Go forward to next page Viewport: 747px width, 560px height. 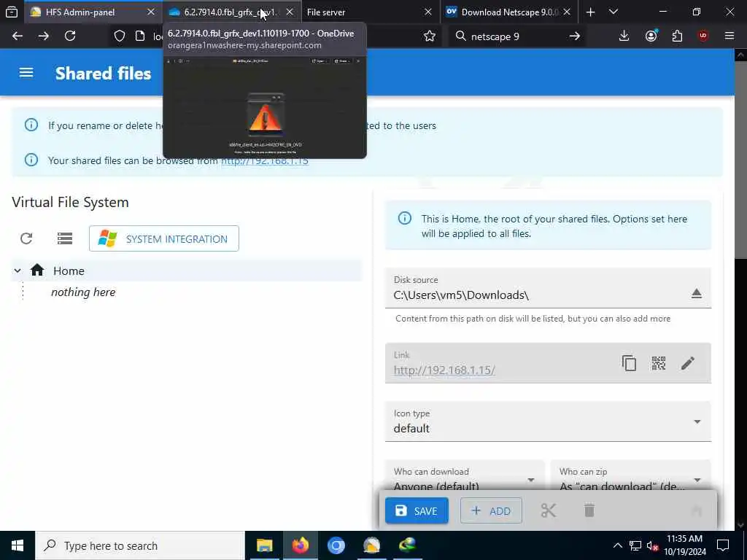coord(43,36)
